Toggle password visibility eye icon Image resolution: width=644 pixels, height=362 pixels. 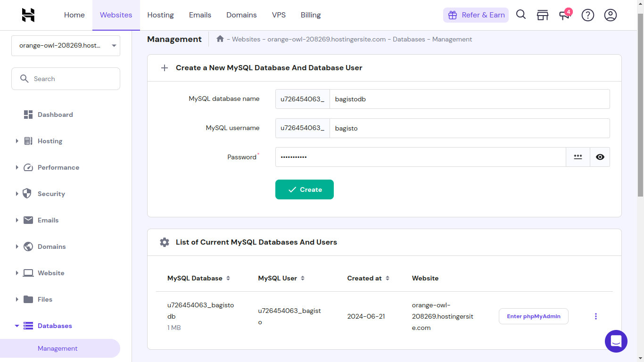tap(600, 157)
